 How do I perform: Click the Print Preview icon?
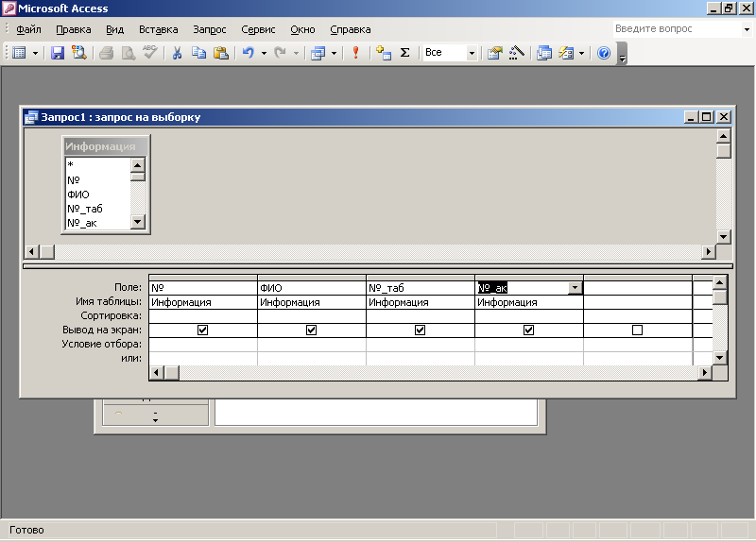point(129,53)
